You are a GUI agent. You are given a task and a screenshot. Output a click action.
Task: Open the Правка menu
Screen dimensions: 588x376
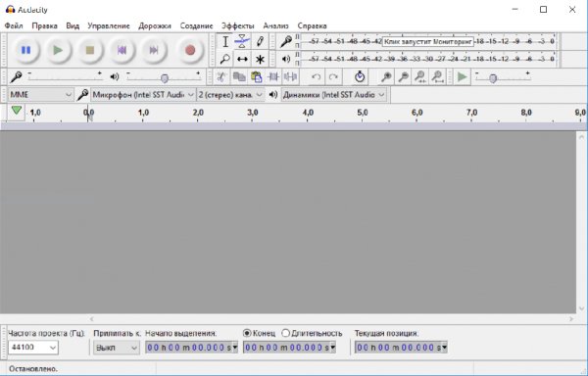[45, 25]
